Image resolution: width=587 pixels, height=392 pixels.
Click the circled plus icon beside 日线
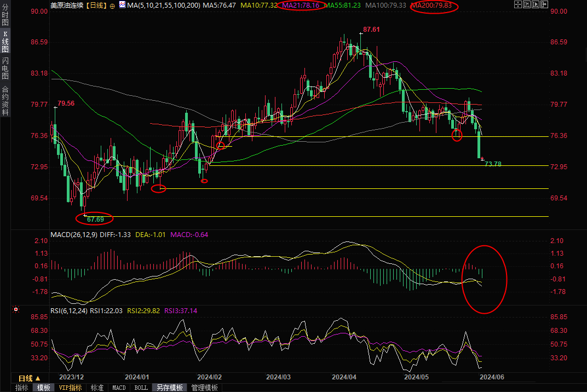click(112, 5)
